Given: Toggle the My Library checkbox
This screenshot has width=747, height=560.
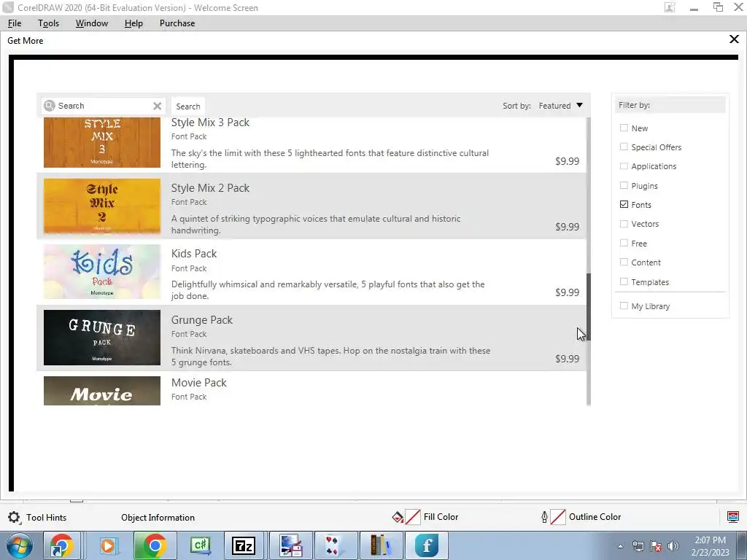Looking at the screenshot, I should coord(624,306).
